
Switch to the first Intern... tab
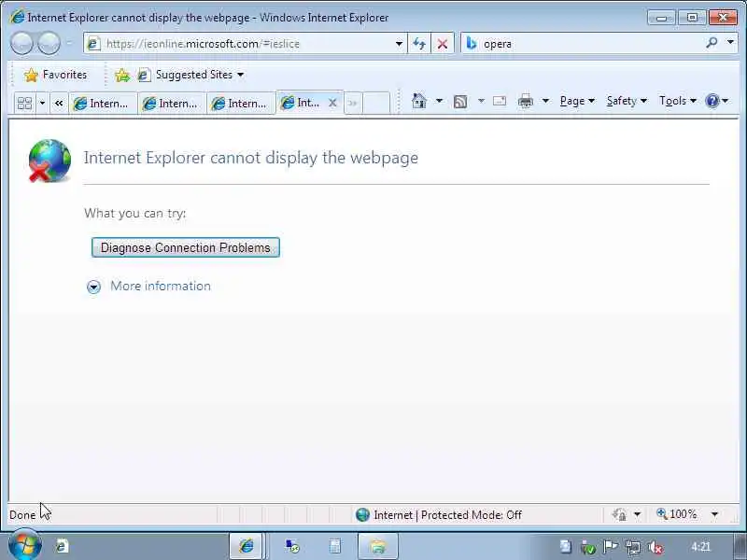pos(103,104)
